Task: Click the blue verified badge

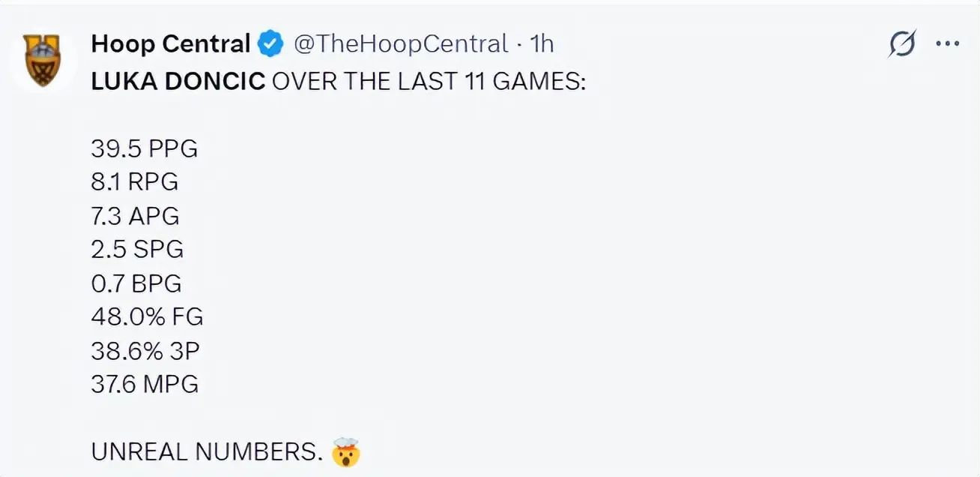Action: coord(270,45)
